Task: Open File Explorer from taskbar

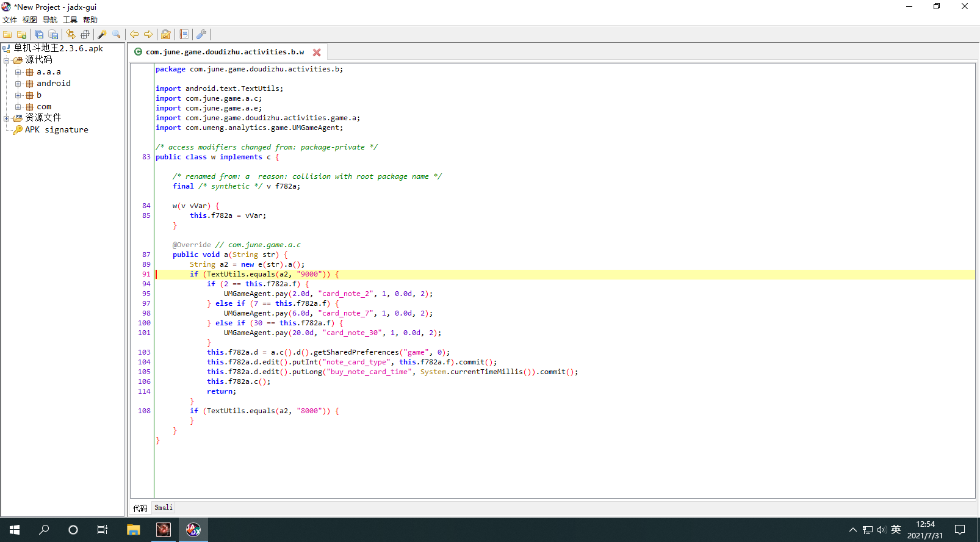Action: coord(134,530)
